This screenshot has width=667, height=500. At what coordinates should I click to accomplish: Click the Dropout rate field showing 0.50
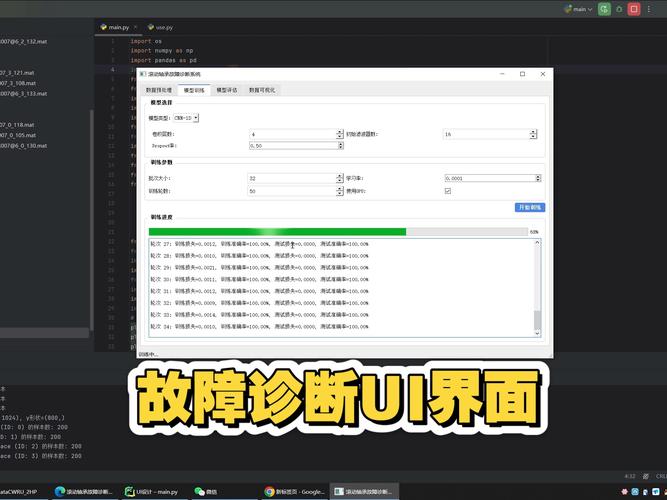(294, 146)
